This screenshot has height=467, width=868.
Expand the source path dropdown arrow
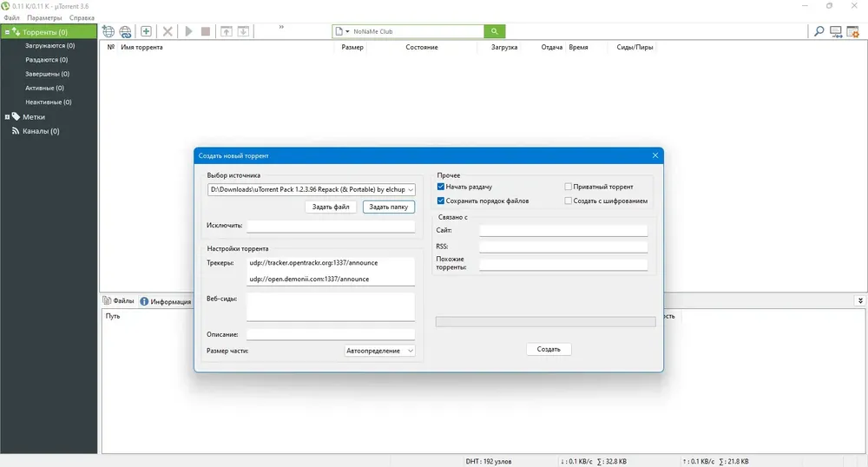point(411,190)
